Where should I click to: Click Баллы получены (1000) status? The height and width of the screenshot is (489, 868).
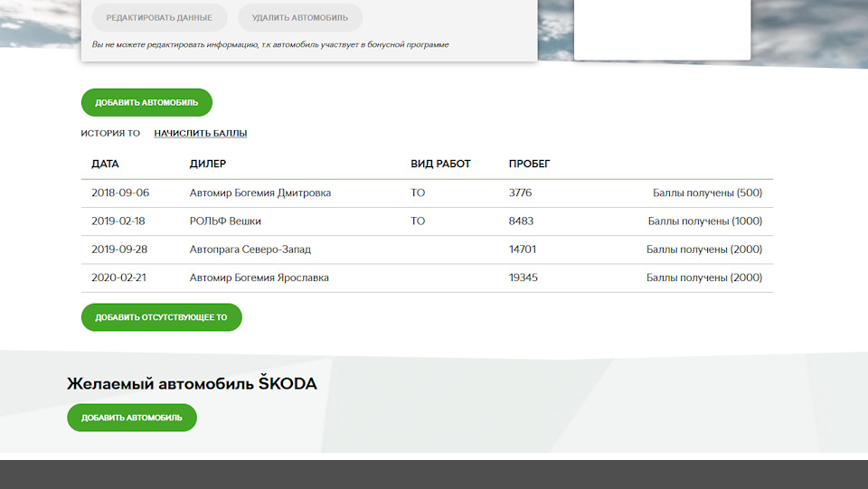pyautogui.click(x=705, y=221)
